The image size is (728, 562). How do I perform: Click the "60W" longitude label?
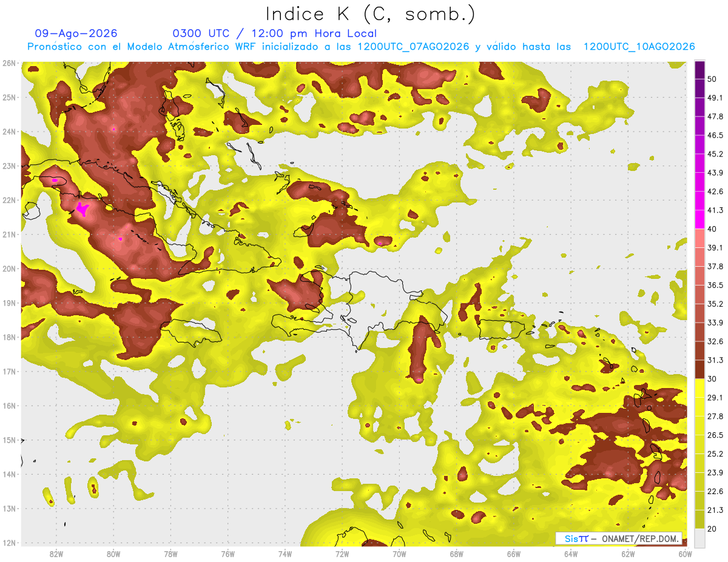pyautogui.click(x=686, y=554)
